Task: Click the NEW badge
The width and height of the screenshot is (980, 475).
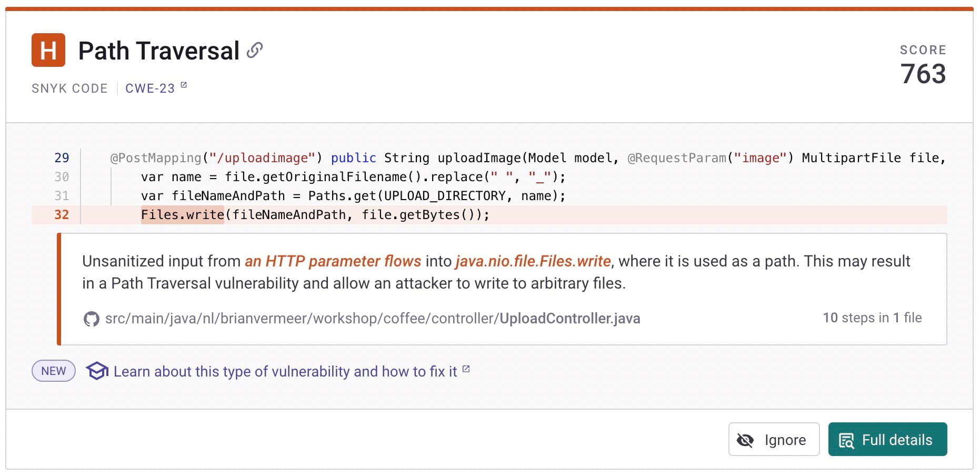Action: (54, 371)
